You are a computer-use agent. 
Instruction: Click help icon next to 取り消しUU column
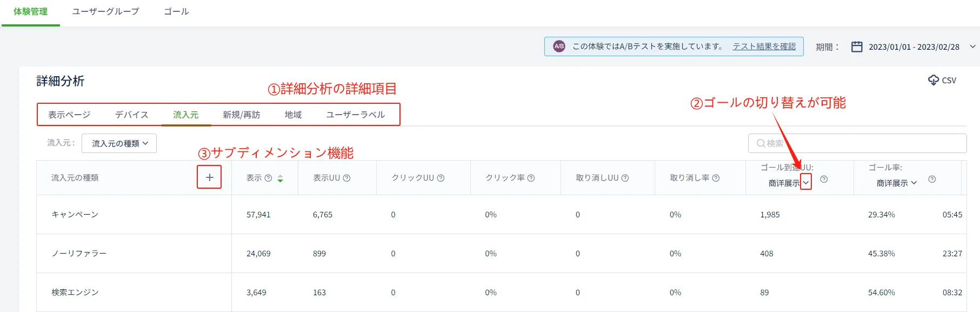tap(625, 178)
